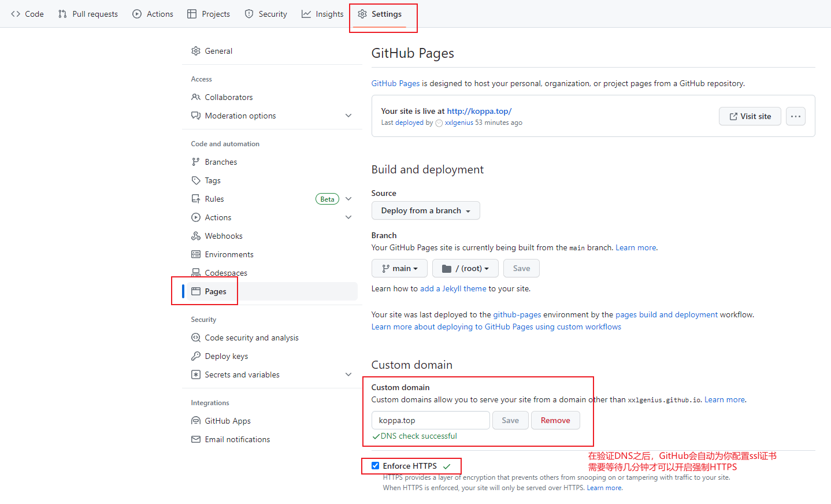Viewport: 831px width, 504px height.
Task: Click the Projects table icon in top bar
Action: click(x=192, y=14)
